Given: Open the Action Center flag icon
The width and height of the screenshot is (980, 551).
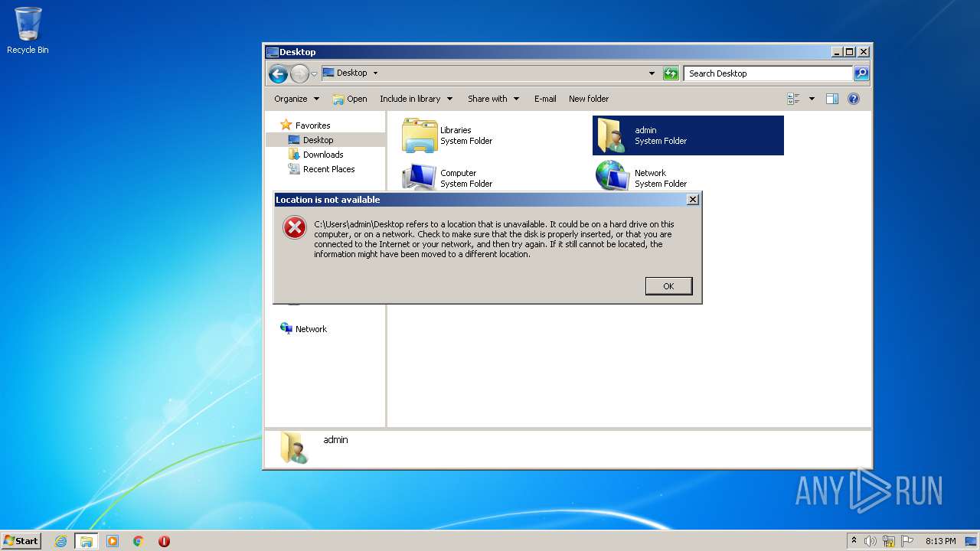Looking at the screenshot, I should pos(907,541).
